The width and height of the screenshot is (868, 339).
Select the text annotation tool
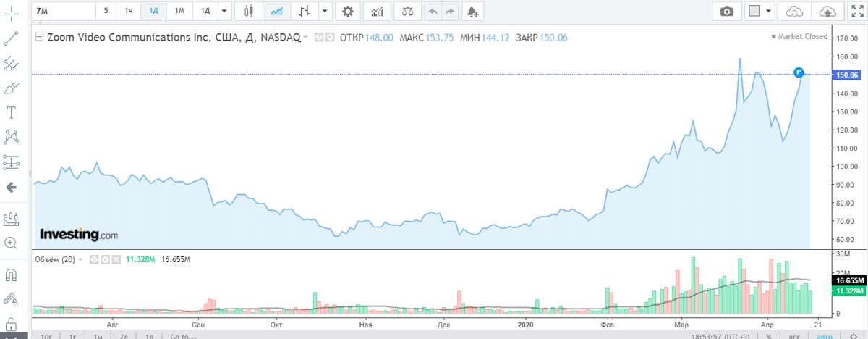pyautogui.click(x=11, y=112)
